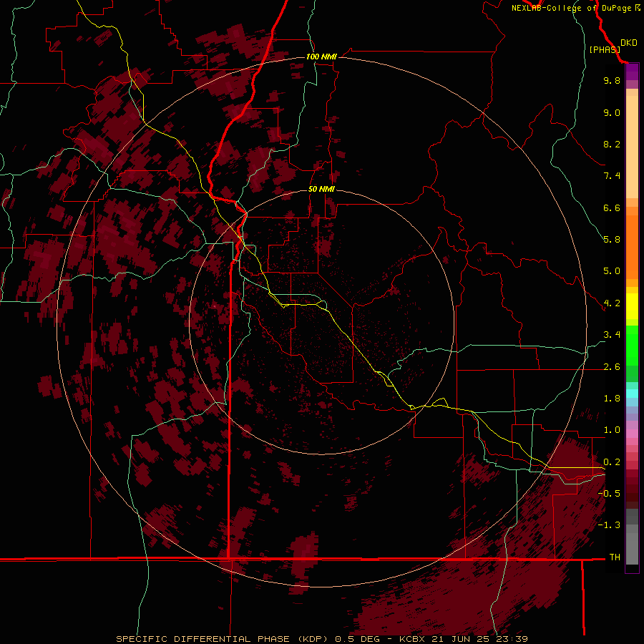Select the bright orange band of the color bar
Image resolution: width=644 pixels, height=644 pixels.
click(632, 246)
